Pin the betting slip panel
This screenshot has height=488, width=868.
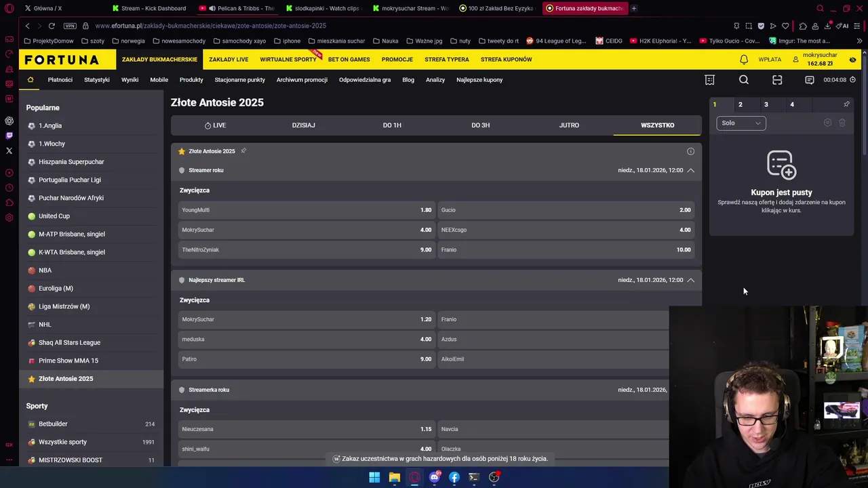point(846,104)
